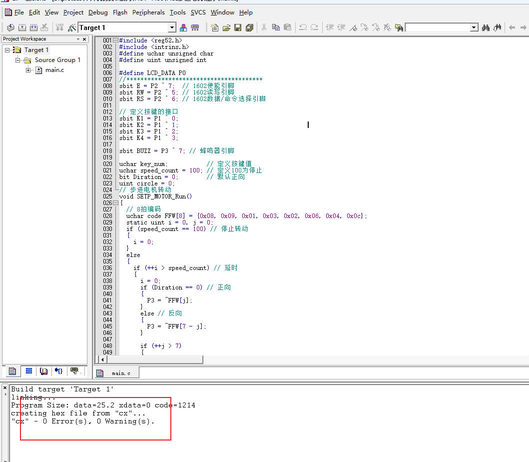
Task: Switch to the Books tab in workspace
Action: [x=44, y=371]
